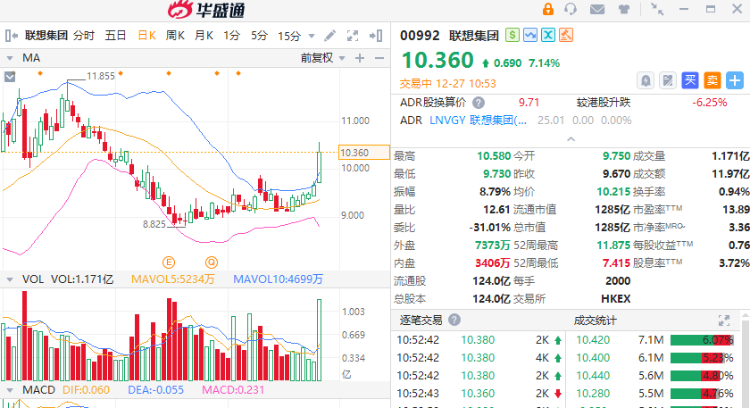
Task: Click the help icon beside 逐笔交易
Action: click(x=454, y=320)
